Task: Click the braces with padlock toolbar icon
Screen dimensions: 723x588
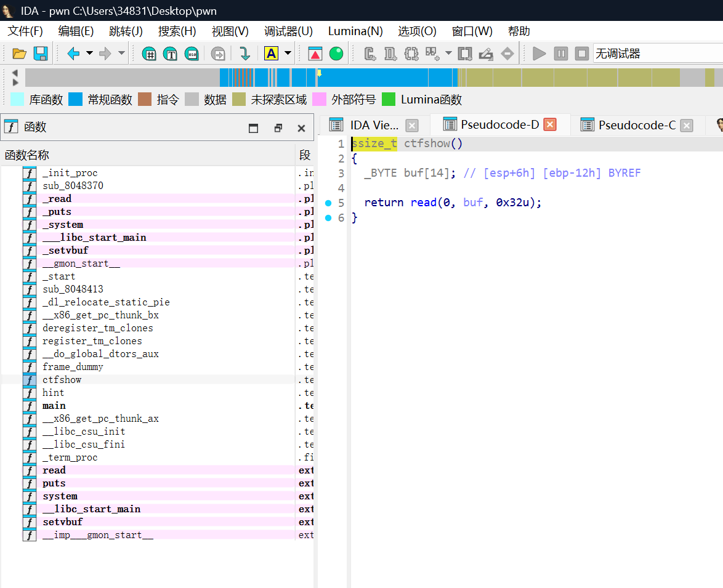Action: click(x=411, y=54)
